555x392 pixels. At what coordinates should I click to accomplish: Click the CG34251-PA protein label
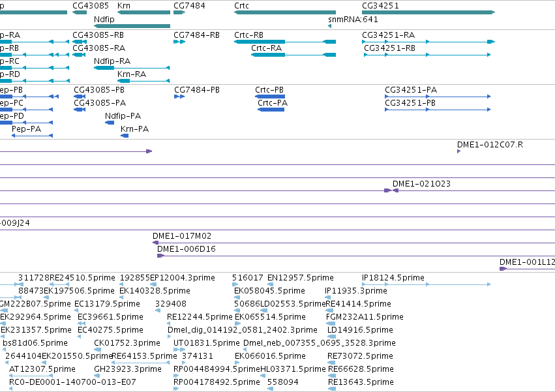click(x=411, y=90)
